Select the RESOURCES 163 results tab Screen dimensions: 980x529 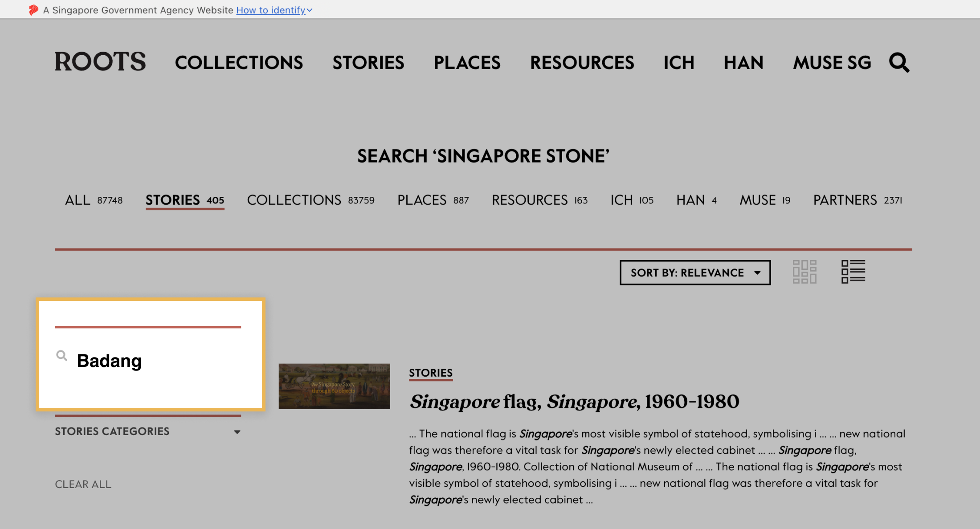(540, 200)
